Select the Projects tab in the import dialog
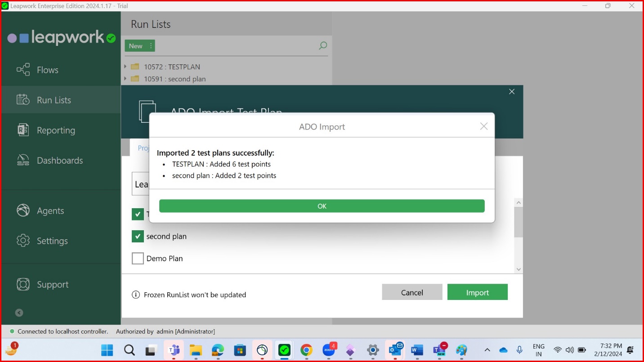This screenshot has width=644, height=362. 145,147
